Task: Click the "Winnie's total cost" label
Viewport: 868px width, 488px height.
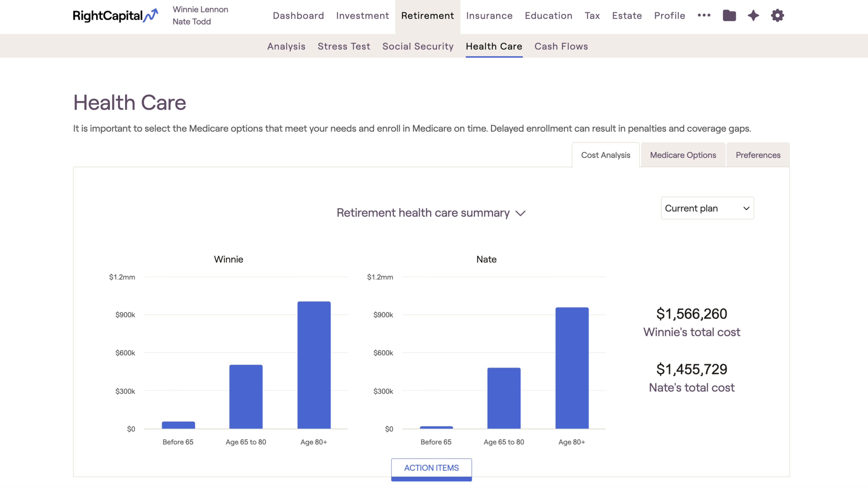Action: (692, 332)
